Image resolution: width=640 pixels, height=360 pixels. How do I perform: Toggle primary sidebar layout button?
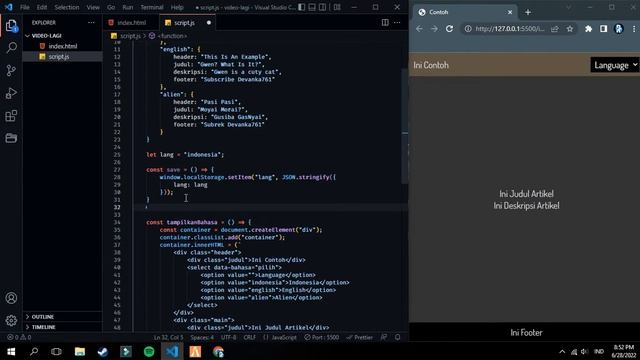coord(301,7)
